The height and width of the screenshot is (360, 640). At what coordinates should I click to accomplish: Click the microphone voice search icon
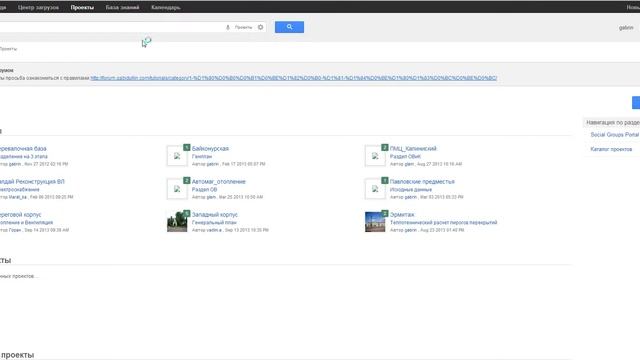click(x=228, y=27)
